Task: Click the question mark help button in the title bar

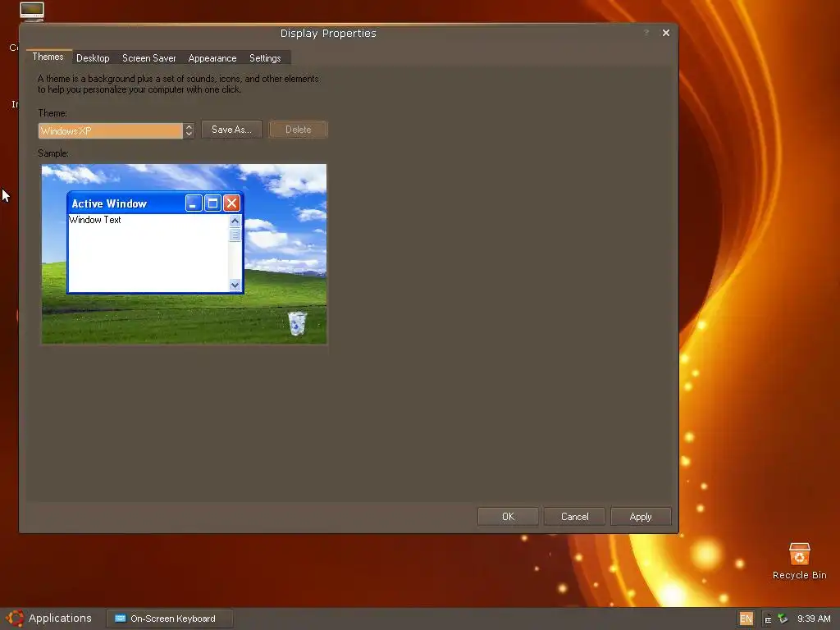Action: pos(646,33)
